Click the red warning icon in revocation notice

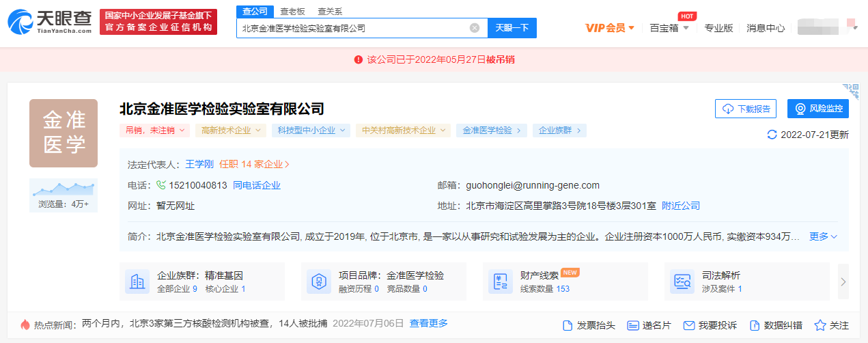359,59
